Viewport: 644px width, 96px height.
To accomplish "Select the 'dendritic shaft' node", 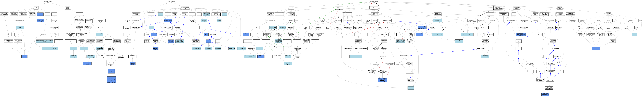I will pyautogui.click(x=232, y=49).
